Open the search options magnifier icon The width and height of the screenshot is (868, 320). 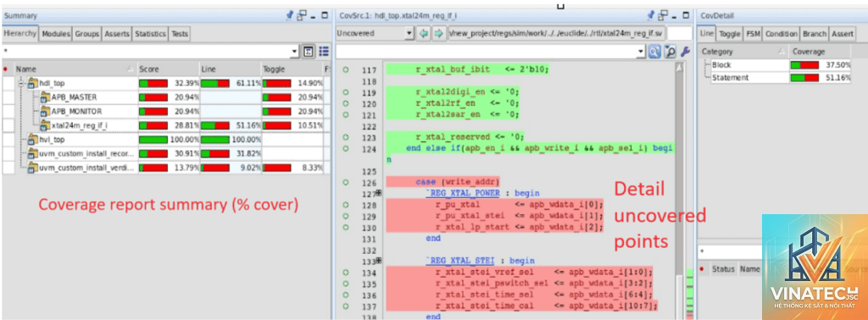(x=670, y=52)
